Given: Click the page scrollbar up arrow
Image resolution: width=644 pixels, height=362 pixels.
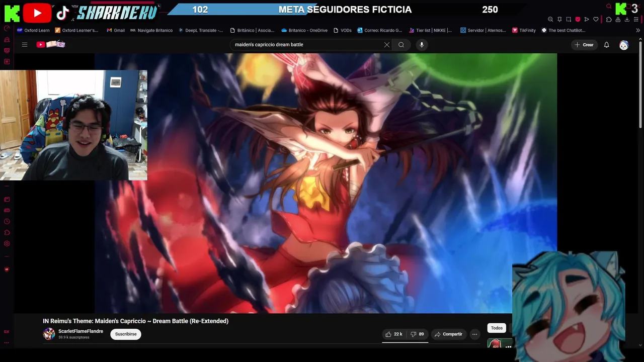Looking at the screenshot, I should [x=641, y=40].
